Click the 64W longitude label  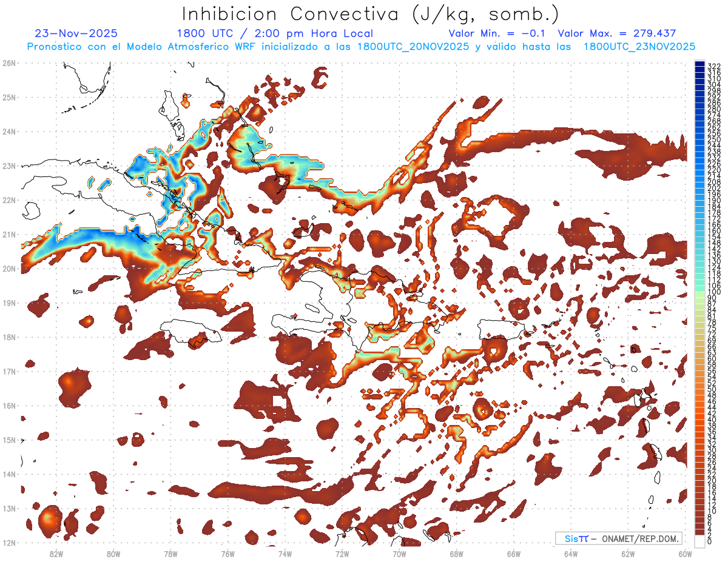pos(571,554)
